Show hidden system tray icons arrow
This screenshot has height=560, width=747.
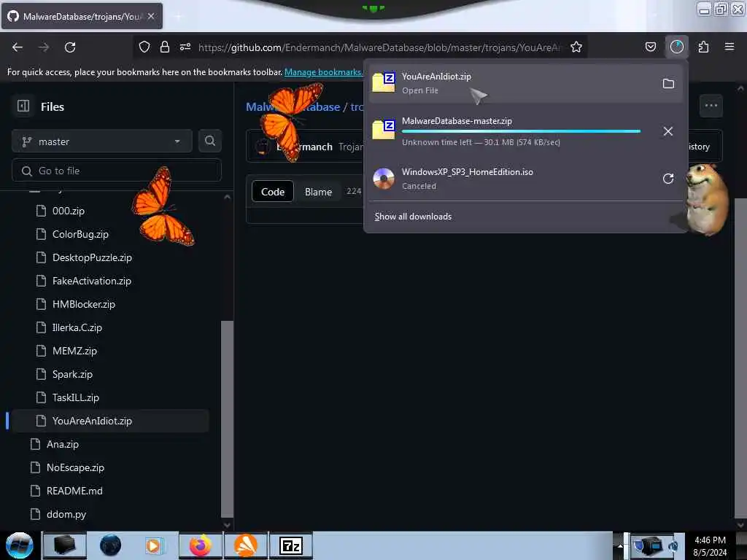click(x=620, y=546)
